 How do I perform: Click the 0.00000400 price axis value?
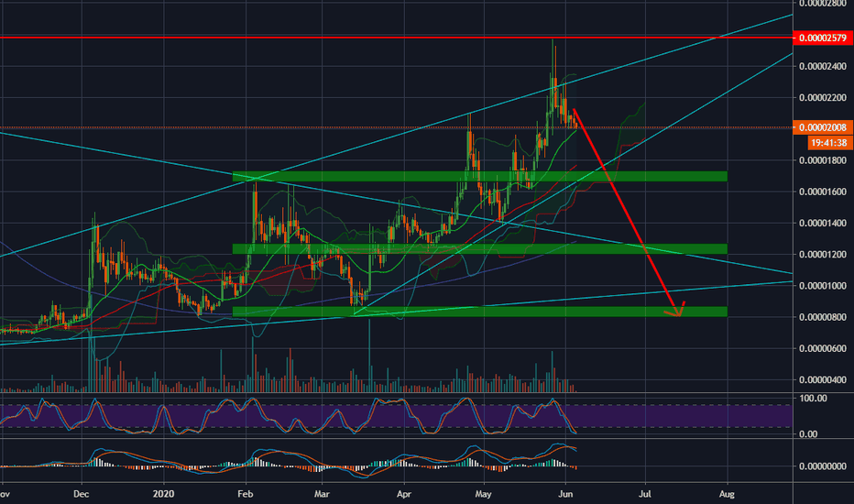pos(823,379)
